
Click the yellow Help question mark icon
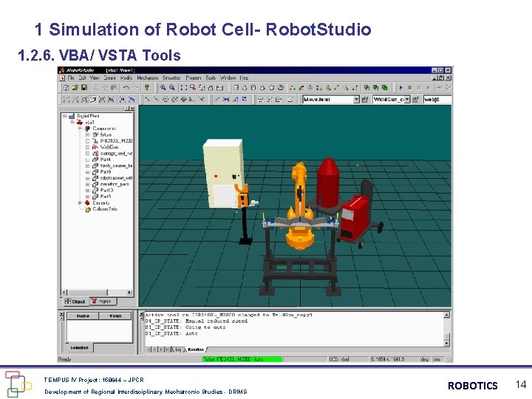pos(146,88)
